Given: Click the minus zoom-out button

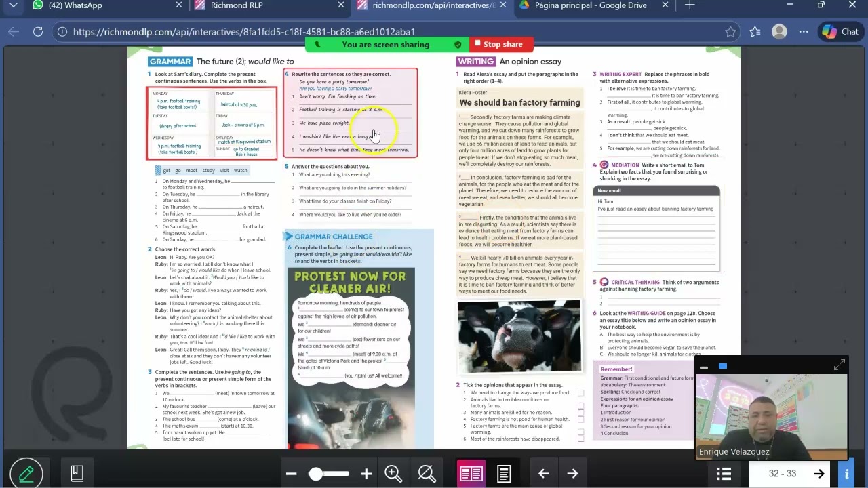Looking at the screenshot, I should 291,474.
